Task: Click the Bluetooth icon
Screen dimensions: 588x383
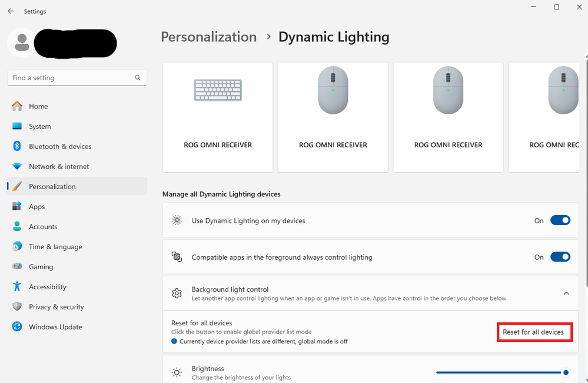Action: (x=17, y=146)
